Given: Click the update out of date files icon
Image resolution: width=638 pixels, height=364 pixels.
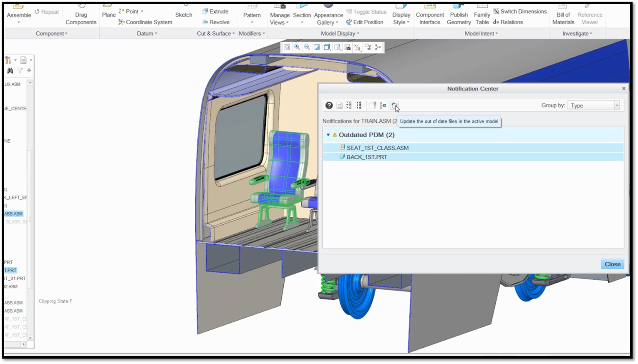Looking at the screenshot, I should (394, 105).
